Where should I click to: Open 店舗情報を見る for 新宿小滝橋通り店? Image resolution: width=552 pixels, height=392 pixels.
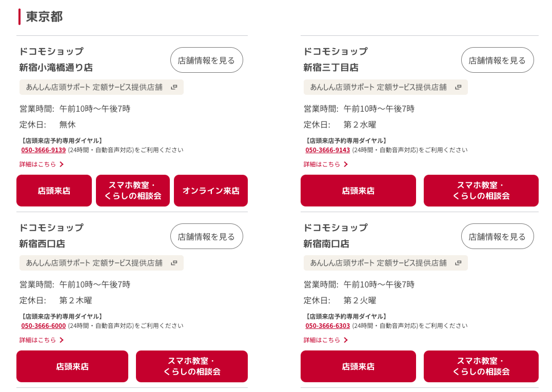click(x=206, y=60)
